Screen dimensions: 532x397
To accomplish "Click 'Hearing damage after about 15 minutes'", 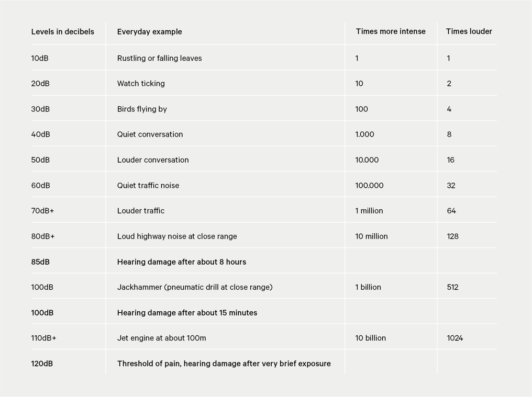I will 187,313.
